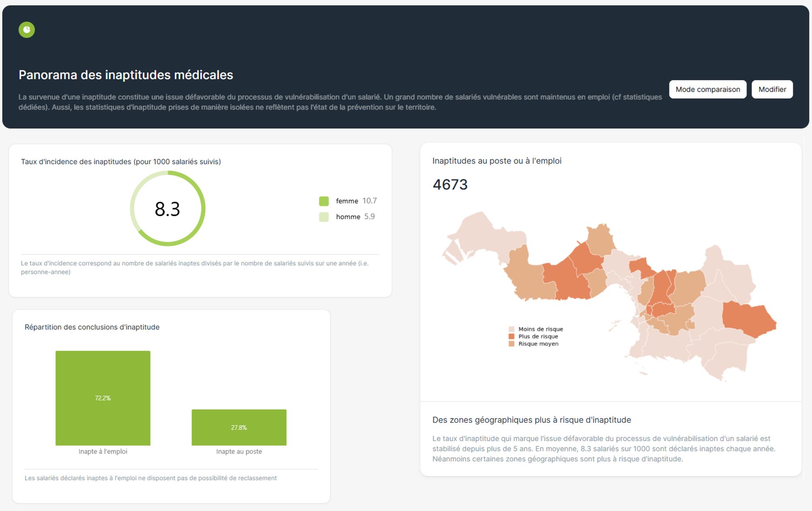Click the 8.3 incidence donut gauge
812x511 pixels.
tap(168, 208)
